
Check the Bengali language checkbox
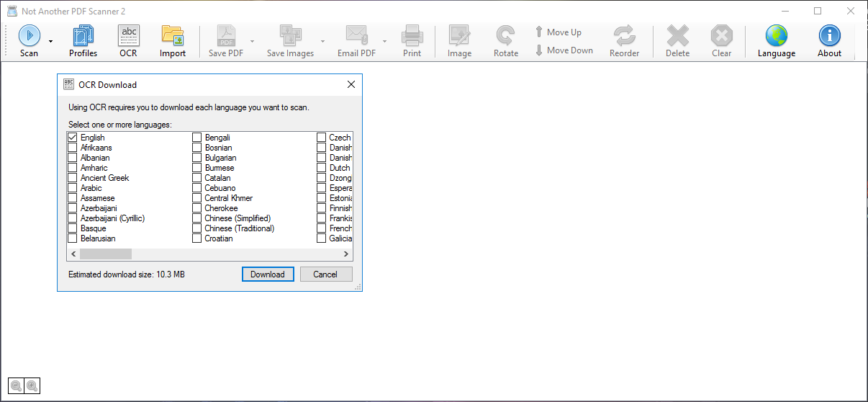[196, 137]
